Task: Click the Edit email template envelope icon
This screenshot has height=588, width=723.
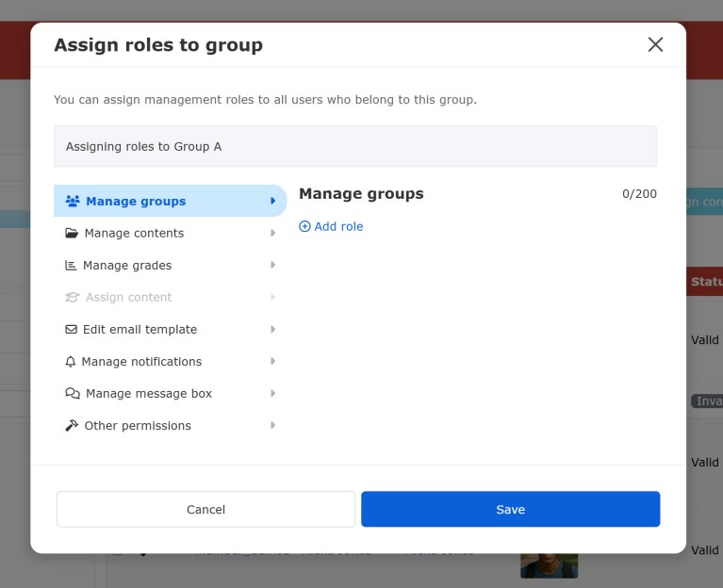Action: pos(71,330)
